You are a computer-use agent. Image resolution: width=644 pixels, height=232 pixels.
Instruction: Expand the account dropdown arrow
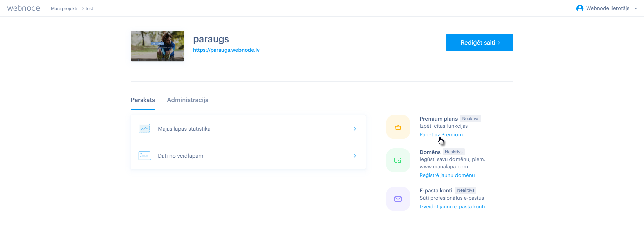point(636,9)
